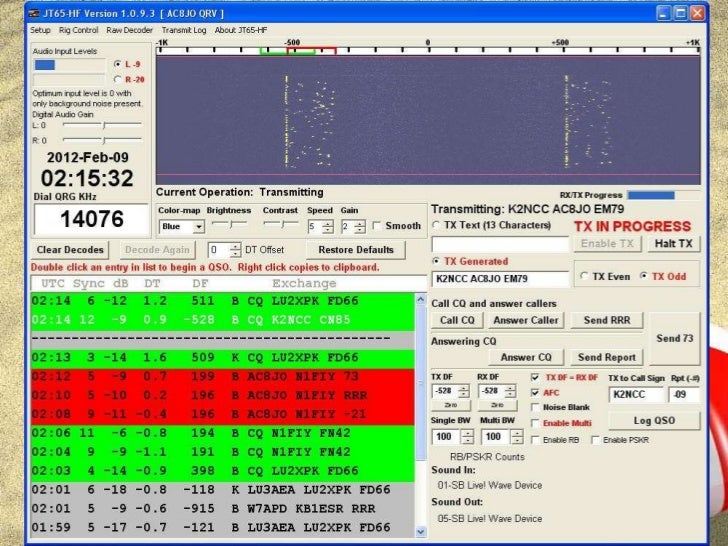The image size is (728, 546).
Task: Select the L audio channel radio button
Action: (x=118, y=64)
